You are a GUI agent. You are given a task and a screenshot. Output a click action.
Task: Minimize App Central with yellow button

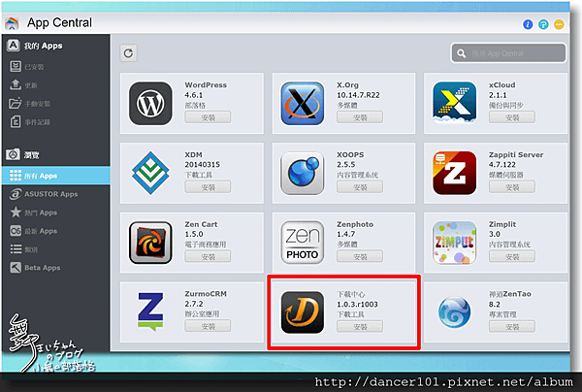pos(559,24)
